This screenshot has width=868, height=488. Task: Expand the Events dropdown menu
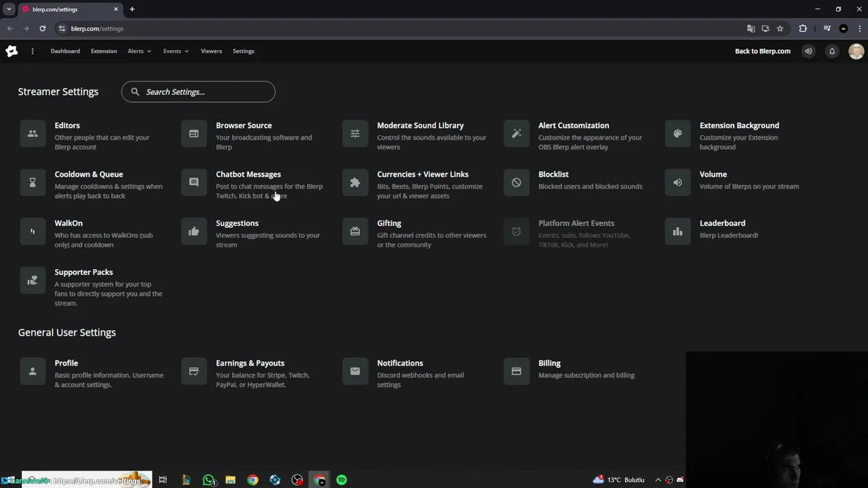pos(176,51)
